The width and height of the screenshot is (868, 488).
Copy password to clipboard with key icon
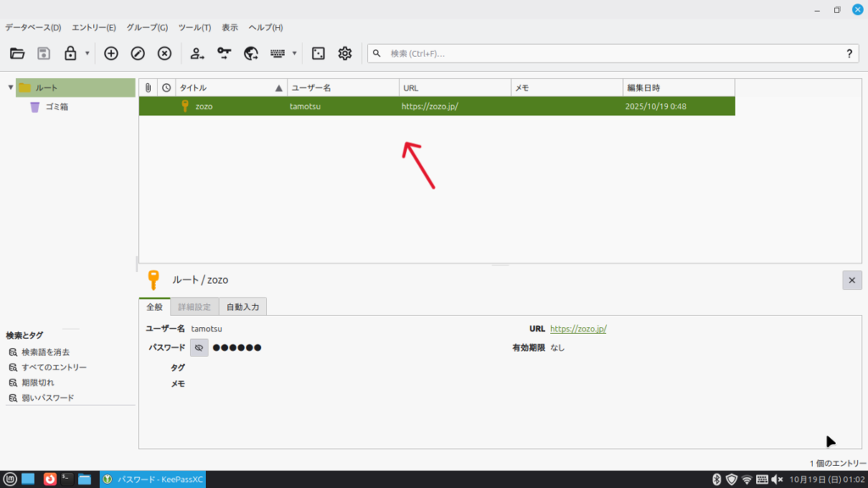tap(224, 53)
